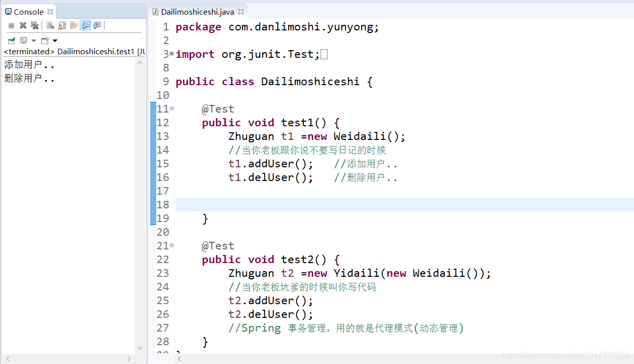Expand the folded imports at line 3
634x364 pixels.
(x=171, y=53)
